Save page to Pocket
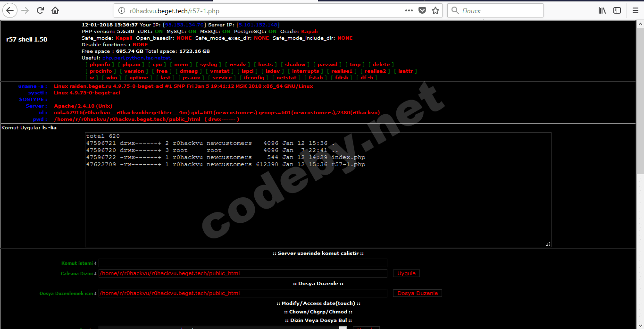The width and height of the screenshot is (644, 329). click(422, 10)
